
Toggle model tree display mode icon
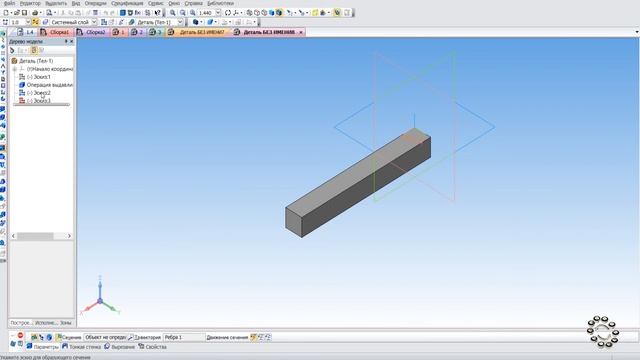coord(34,50)
